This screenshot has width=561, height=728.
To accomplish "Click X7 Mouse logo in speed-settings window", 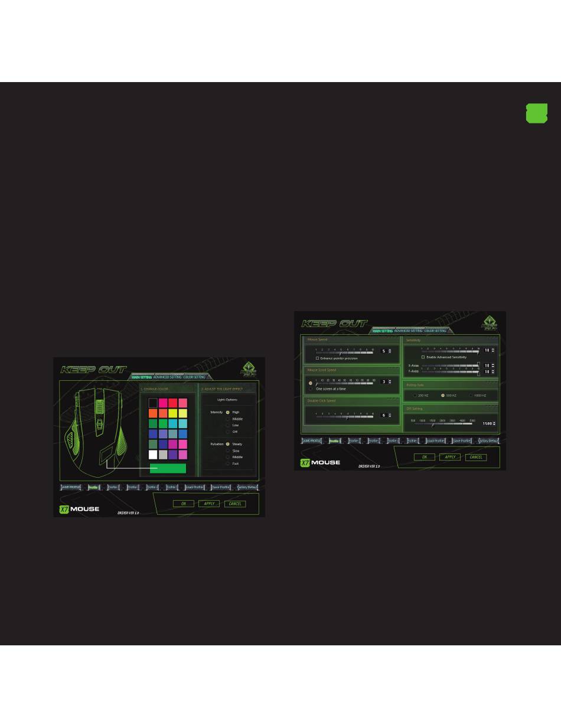I will (x=320, y=462).
